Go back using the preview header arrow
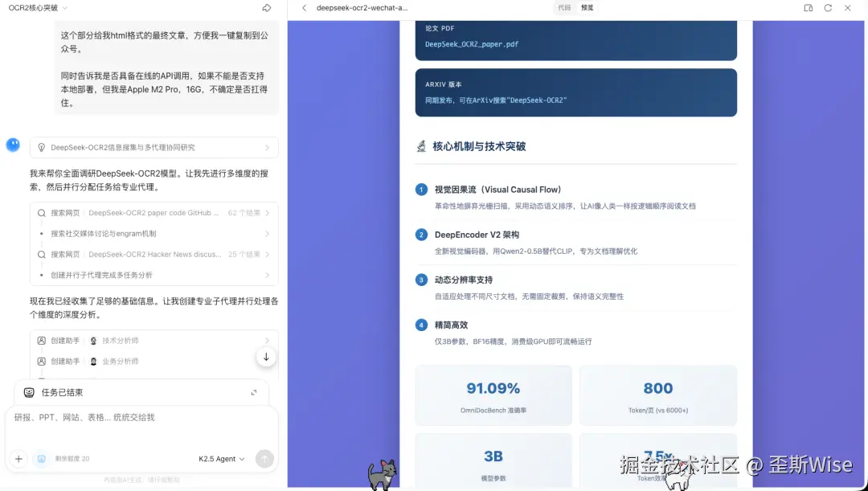 click(x=304, y=8)
